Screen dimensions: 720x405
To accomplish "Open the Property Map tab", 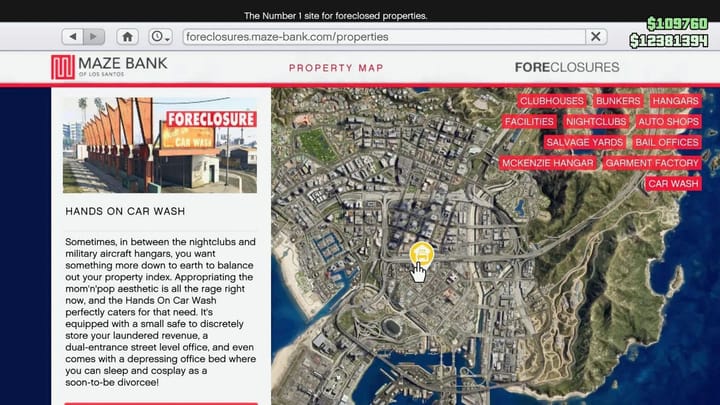I will 335,68.
